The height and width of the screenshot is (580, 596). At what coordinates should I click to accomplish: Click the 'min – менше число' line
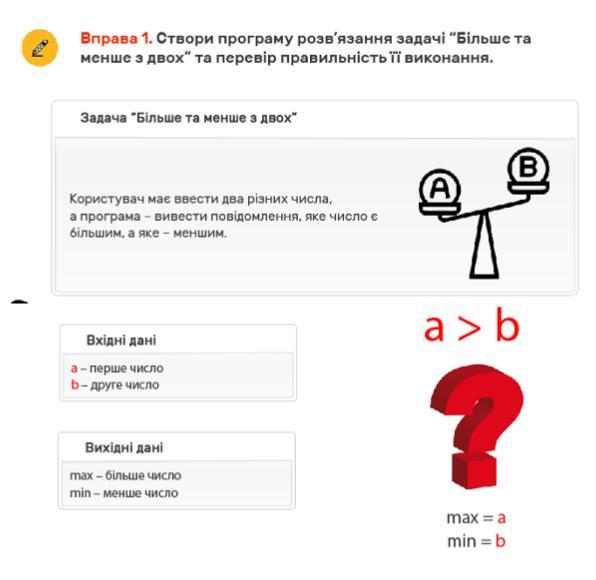click(x=124, y=493)
